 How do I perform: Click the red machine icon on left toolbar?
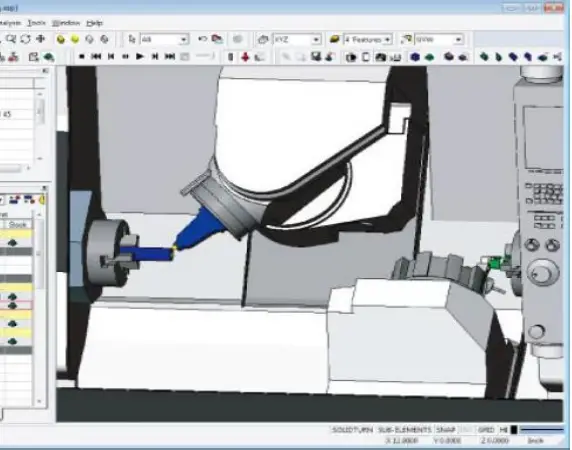coord(13,57)
